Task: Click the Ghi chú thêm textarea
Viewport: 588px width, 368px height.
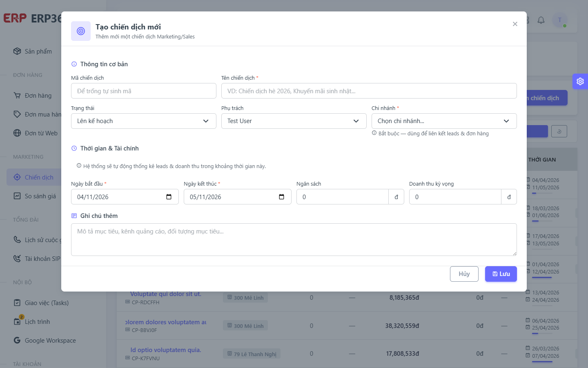Action: point(294,240)
